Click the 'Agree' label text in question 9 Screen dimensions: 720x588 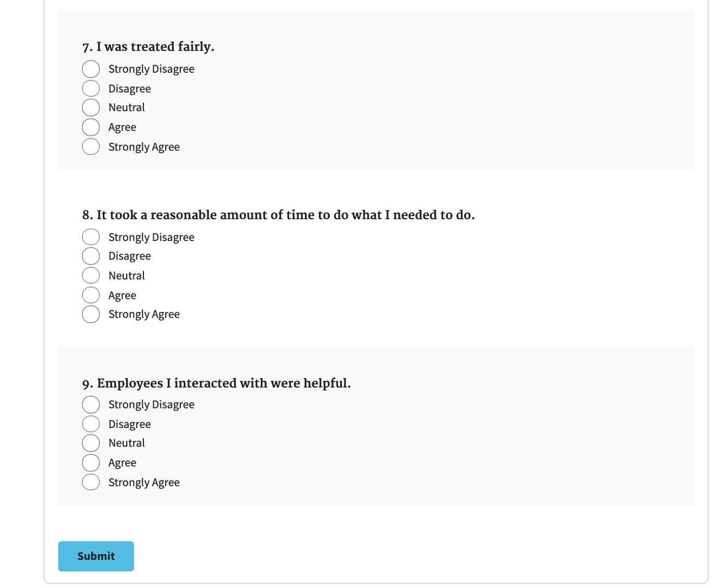coord(123,463)
